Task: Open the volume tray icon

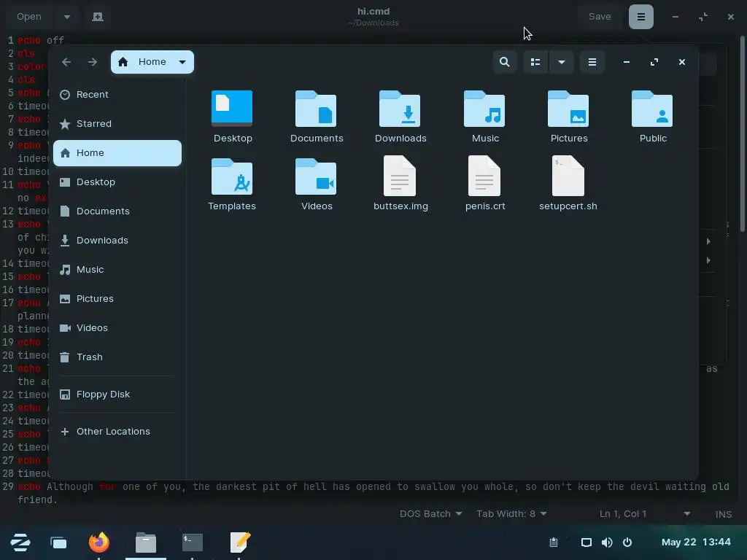Action: tap(607, 542)
